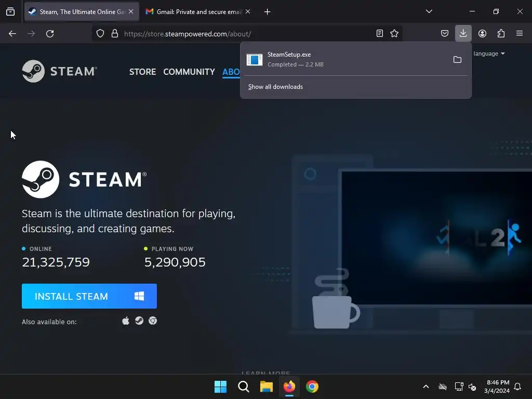Open taskbar Search
Viewport: 532px width, 399px height.
pyautogui.click(x=244, y=387)
